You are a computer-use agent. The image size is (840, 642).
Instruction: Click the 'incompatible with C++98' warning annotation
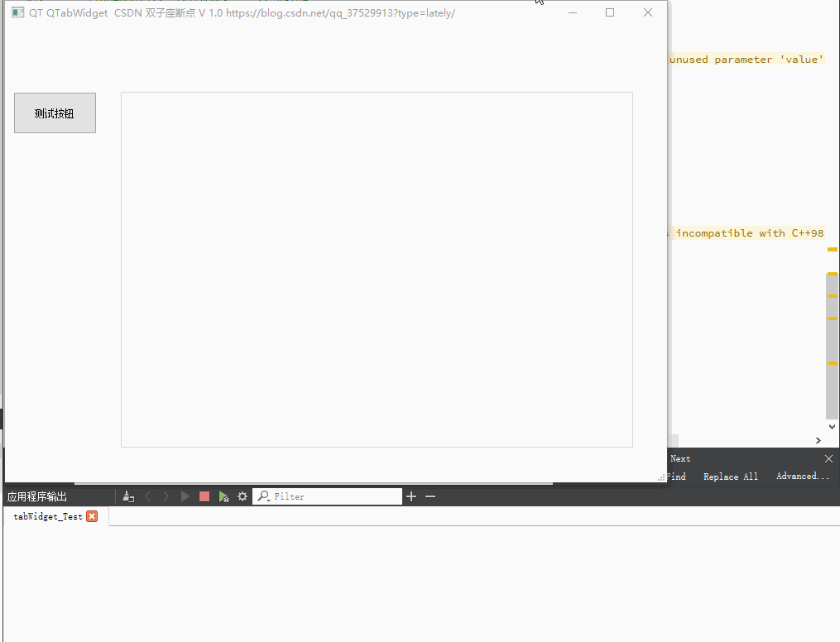746,233
